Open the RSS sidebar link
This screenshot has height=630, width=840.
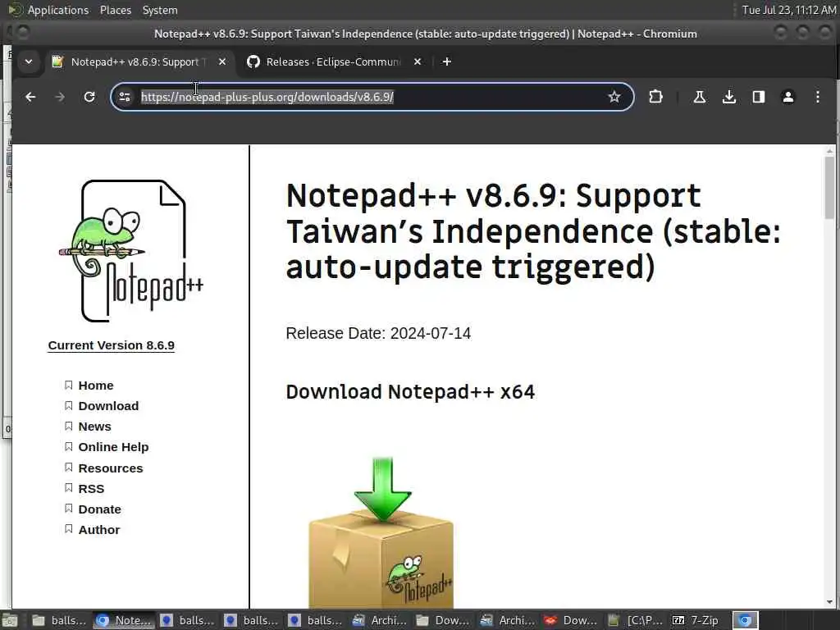click(91, 489)
